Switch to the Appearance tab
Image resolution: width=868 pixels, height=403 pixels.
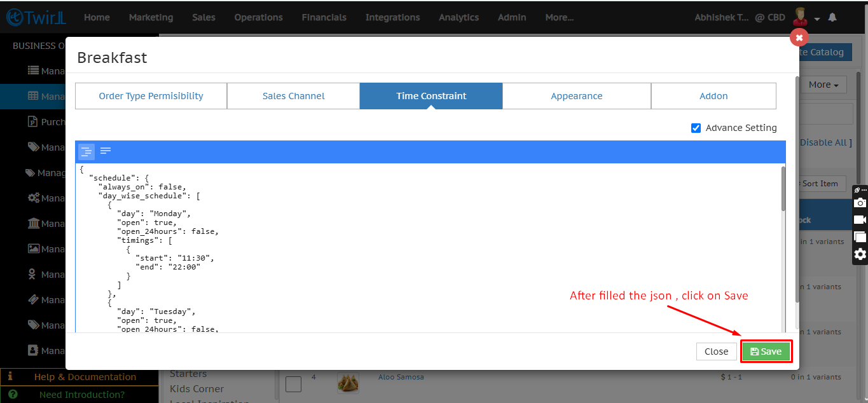576,96
